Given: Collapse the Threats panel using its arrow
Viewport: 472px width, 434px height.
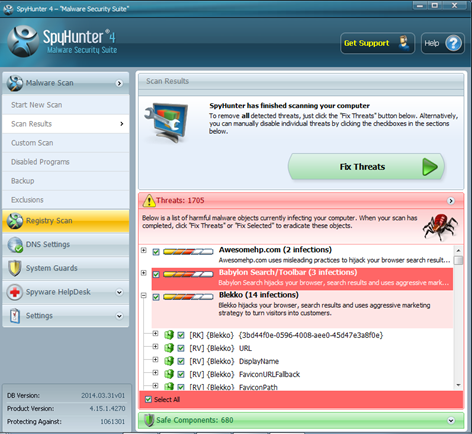Looking at the screenshot, I should pyautogui.click(x=451, y=201).
